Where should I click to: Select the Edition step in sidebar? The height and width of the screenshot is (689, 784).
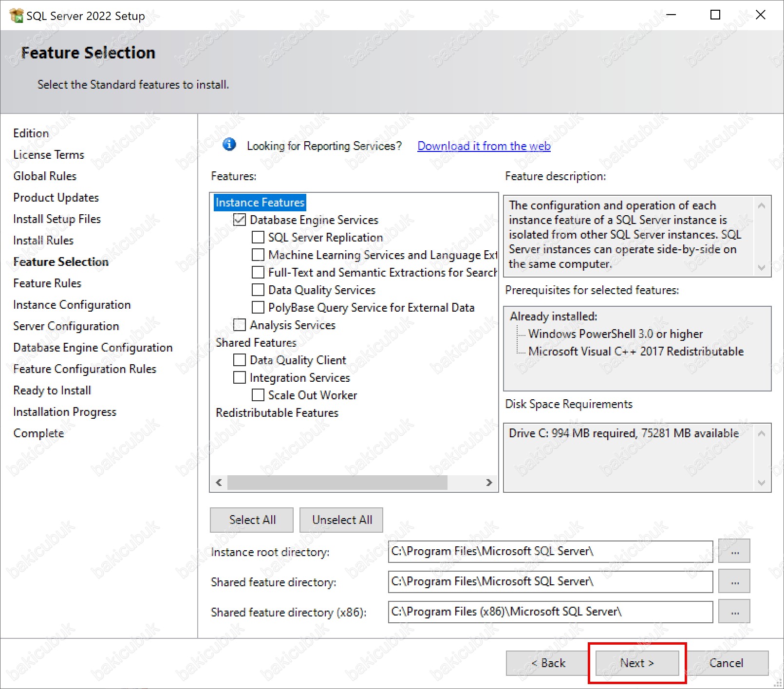[31, 133]
